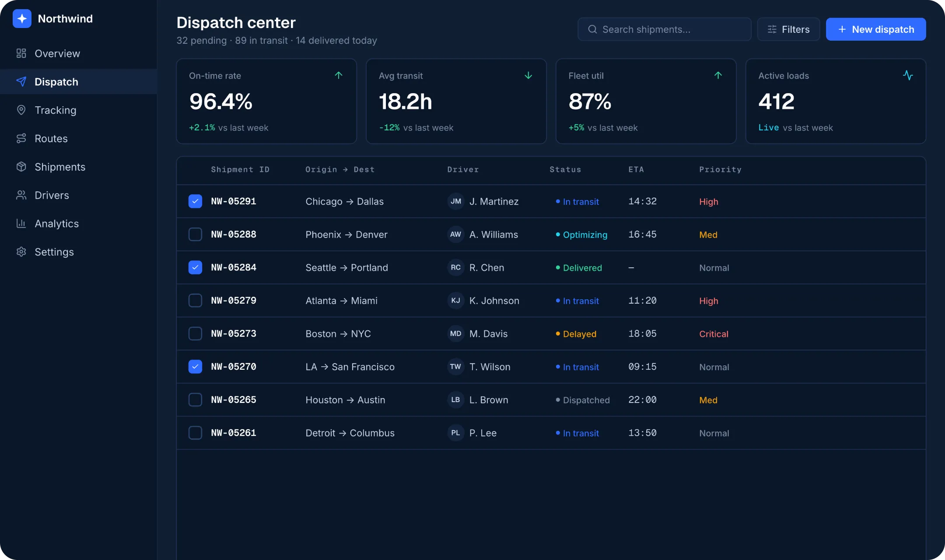Click shipment ID NW-05279
945x560 pixels.
[x=234, y=301]
